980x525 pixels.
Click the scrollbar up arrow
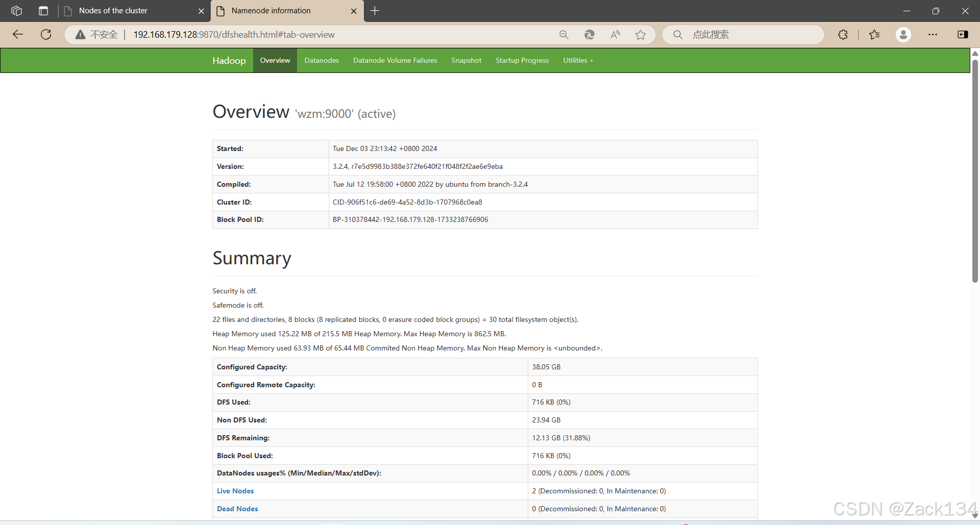[975, 54]
